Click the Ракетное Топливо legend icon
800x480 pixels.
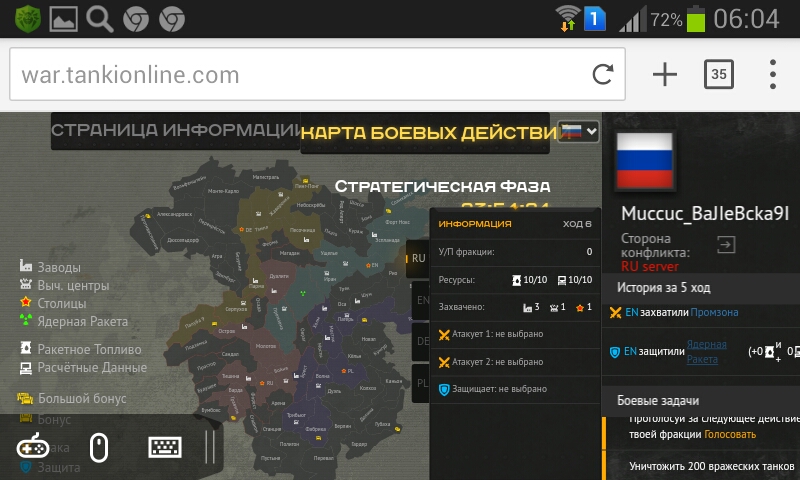26,348
